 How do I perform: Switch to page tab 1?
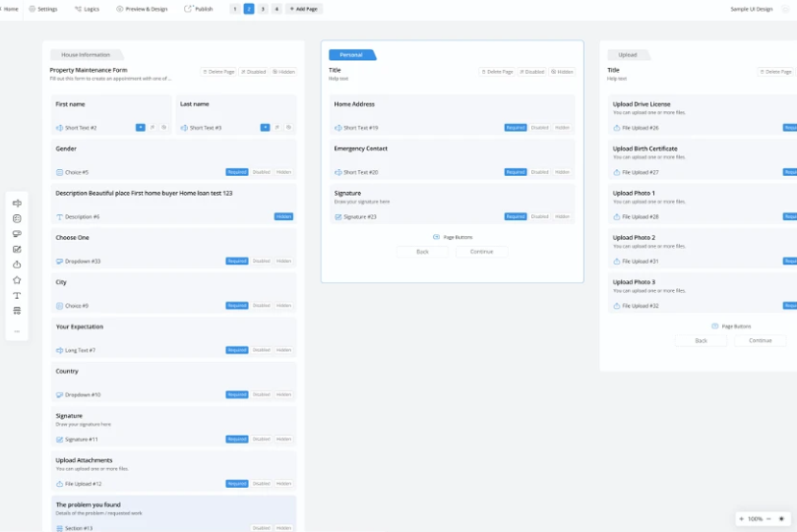click(235, 9)
